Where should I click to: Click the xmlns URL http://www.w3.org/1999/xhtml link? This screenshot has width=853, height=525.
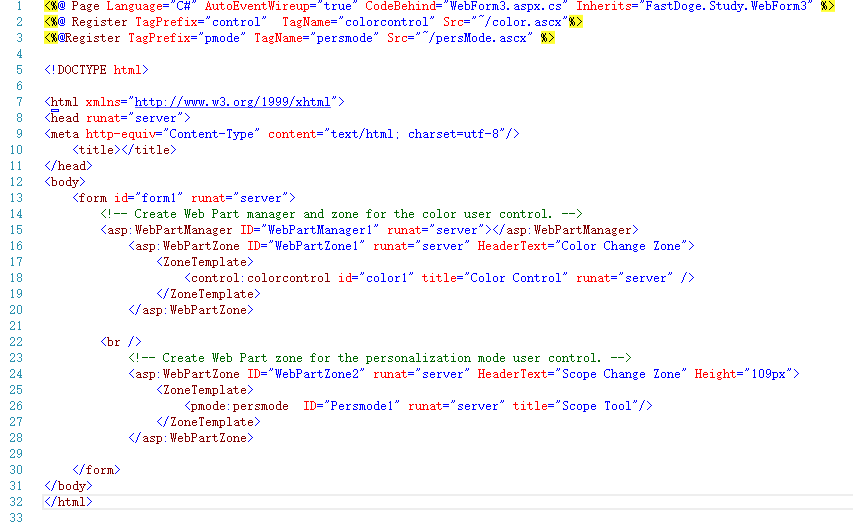232,102
